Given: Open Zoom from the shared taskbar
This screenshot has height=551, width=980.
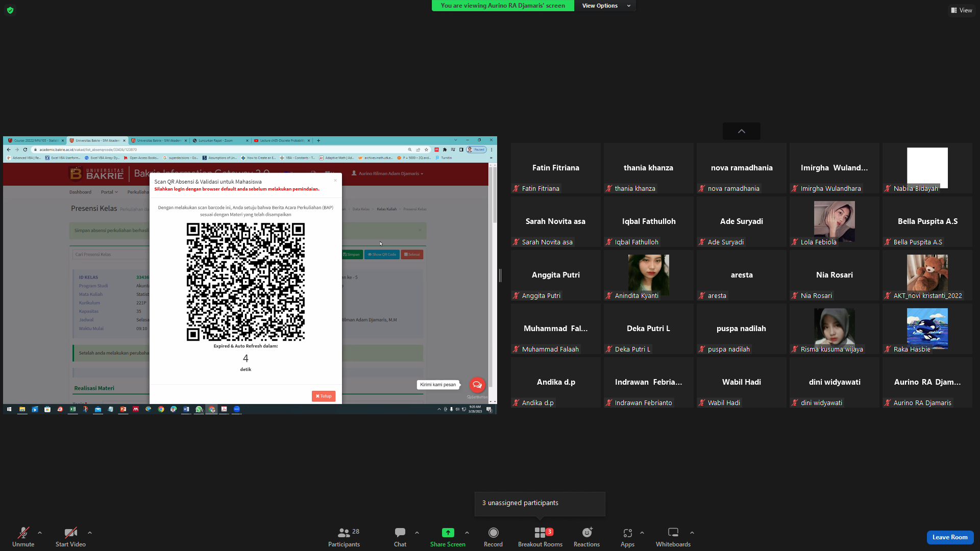Looking at the screenshot, I should 236,409.
